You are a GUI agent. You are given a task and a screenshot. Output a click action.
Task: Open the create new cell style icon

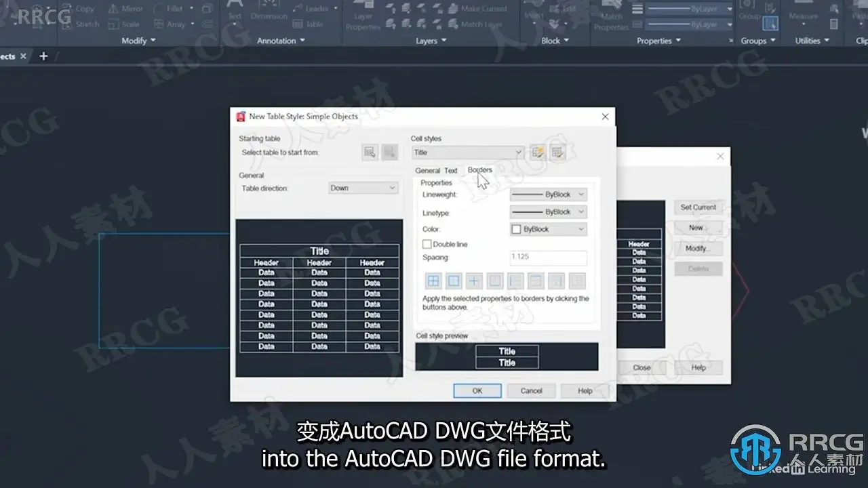pyautogui.click(x=538, y=152)
